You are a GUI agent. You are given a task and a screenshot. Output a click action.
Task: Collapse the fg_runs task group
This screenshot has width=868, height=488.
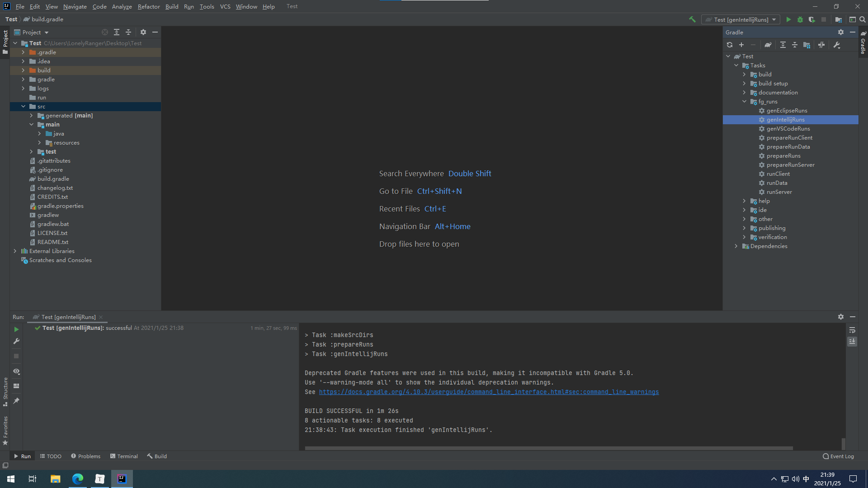[744, 102]
